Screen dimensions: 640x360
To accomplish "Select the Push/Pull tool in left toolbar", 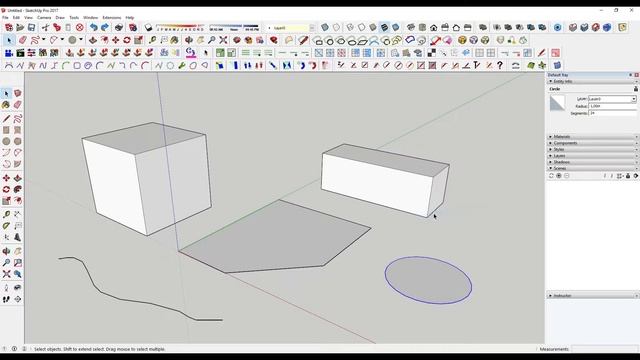I will point(18,178).
